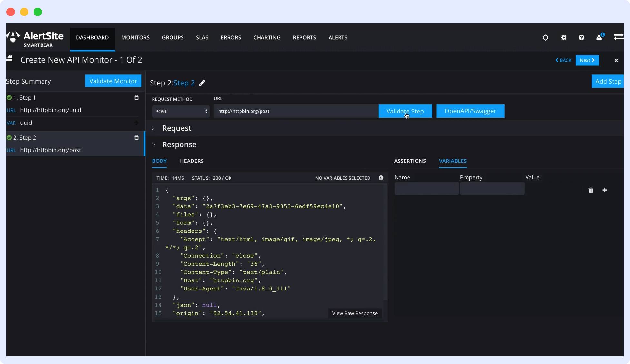Delete Step 2 using its trash icon
Viewport: 630px width, 364px height.
click(x=136, y=137)
